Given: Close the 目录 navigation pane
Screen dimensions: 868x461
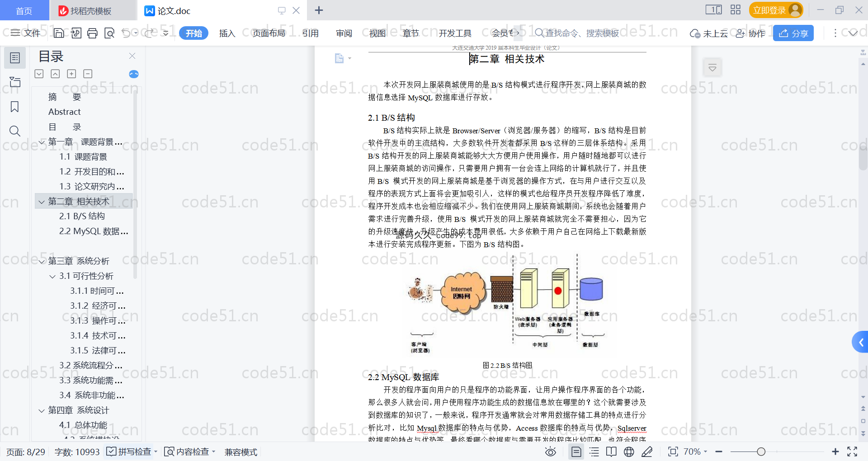Looking at the screenshot, I should tap(132, 56).
